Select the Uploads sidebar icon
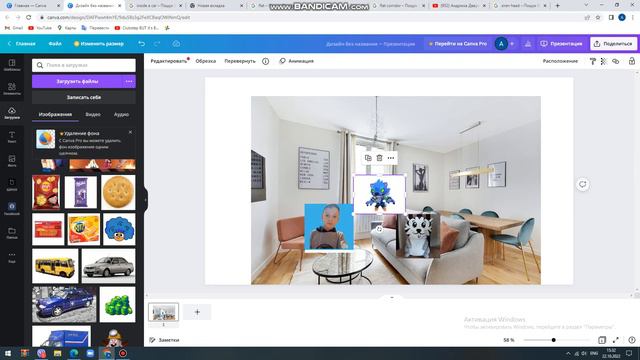The image size is (640, 360). [12, 113]
